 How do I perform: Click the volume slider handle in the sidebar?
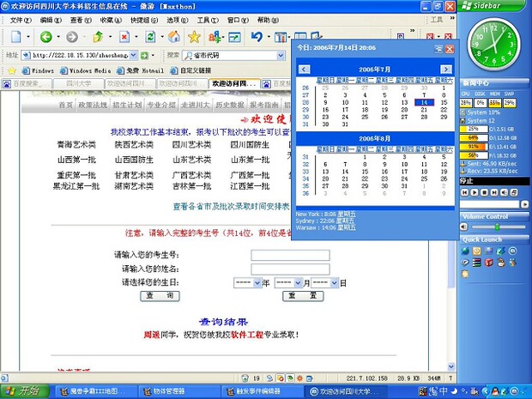click(497, 227)
